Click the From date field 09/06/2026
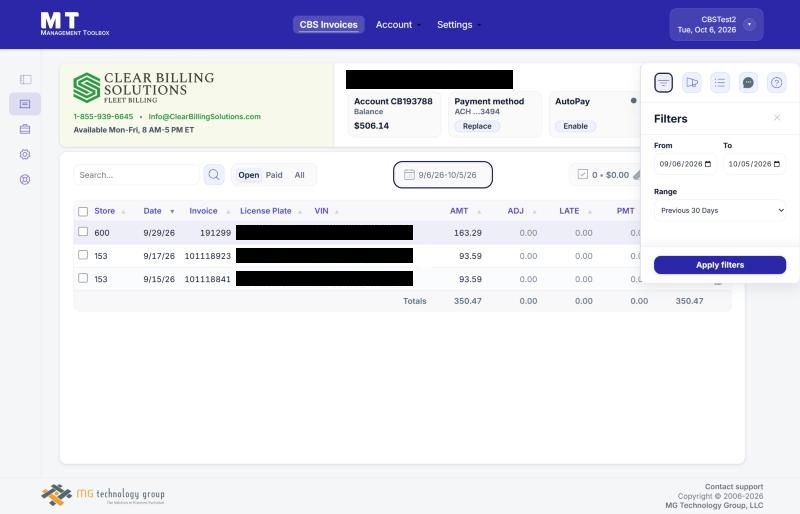Screen dimensions: 800x514 [685, 164]
